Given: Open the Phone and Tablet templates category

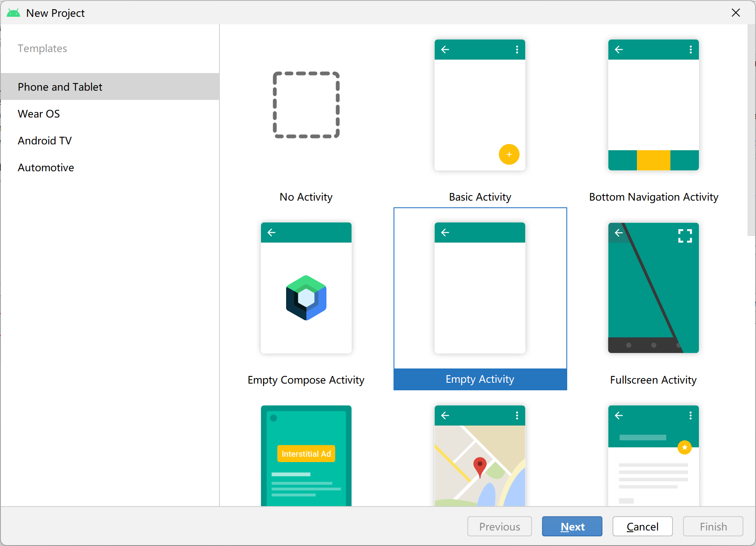Looking at the screenshot, I should pyautogui.click(x=110, y=86).
